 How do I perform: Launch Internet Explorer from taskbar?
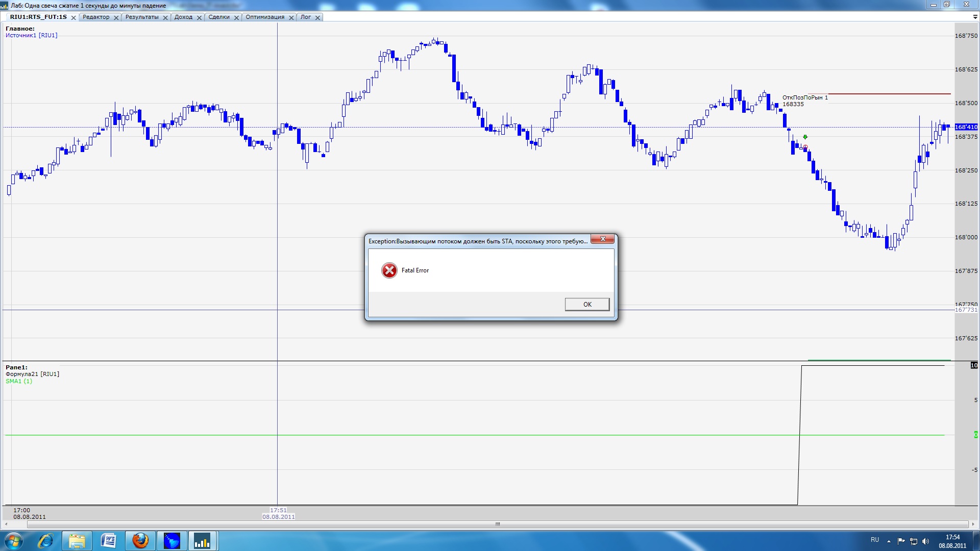pyautogui.click(x=45, y=541)
